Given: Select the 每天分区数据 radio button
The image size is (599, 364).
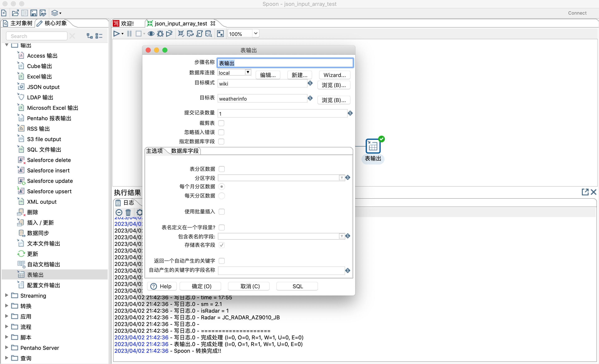Looking at the screenshot, I should point(221,196).
